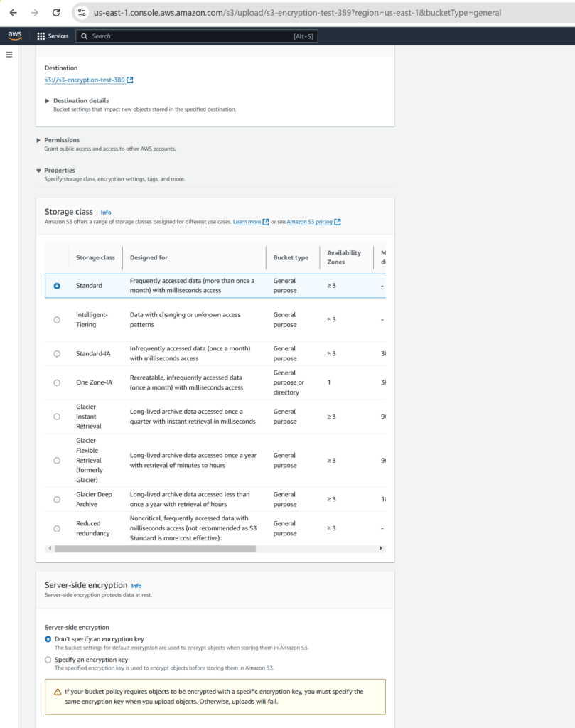Screen dimensions: 575x728
Task: Open the Amazon S3 pricing link
Action: [309, 222]
